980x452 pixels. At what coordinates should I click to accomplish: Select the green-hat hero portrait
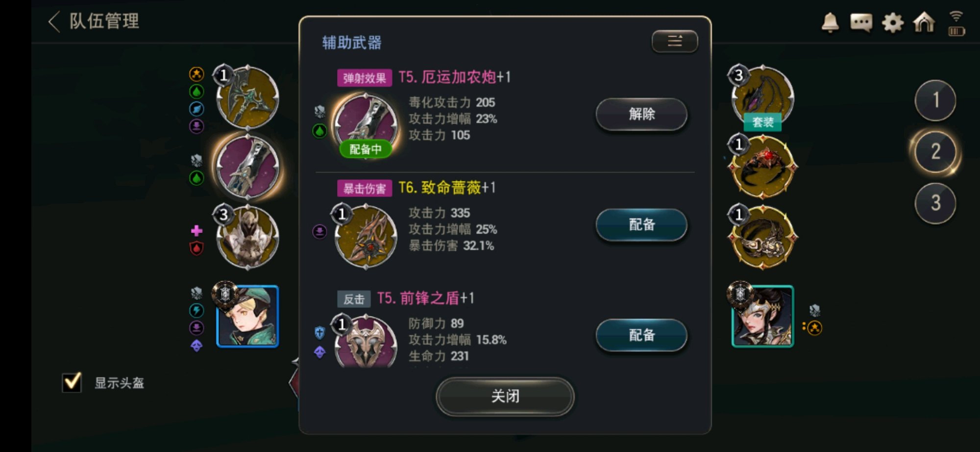coord(247,316)
